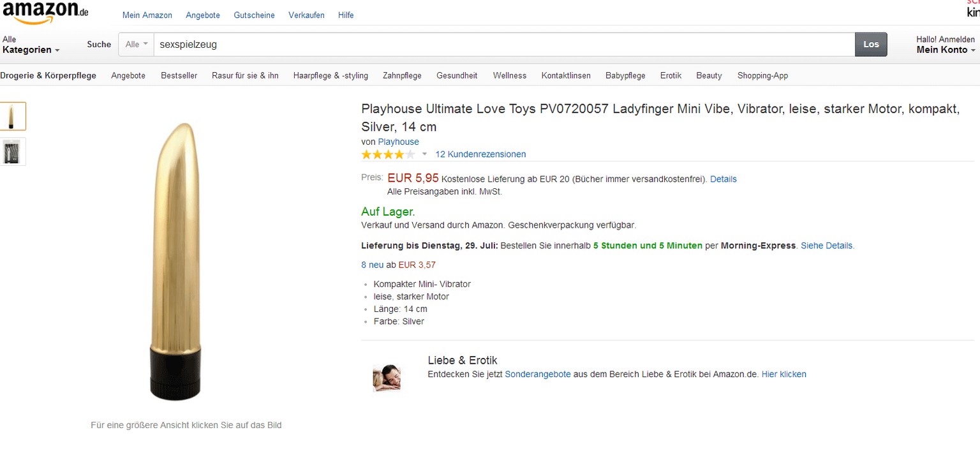Image resolution: width=980 pixels, height=453 pixels.
Task: Open the Wellness category
Action: [x=510, y=75]
